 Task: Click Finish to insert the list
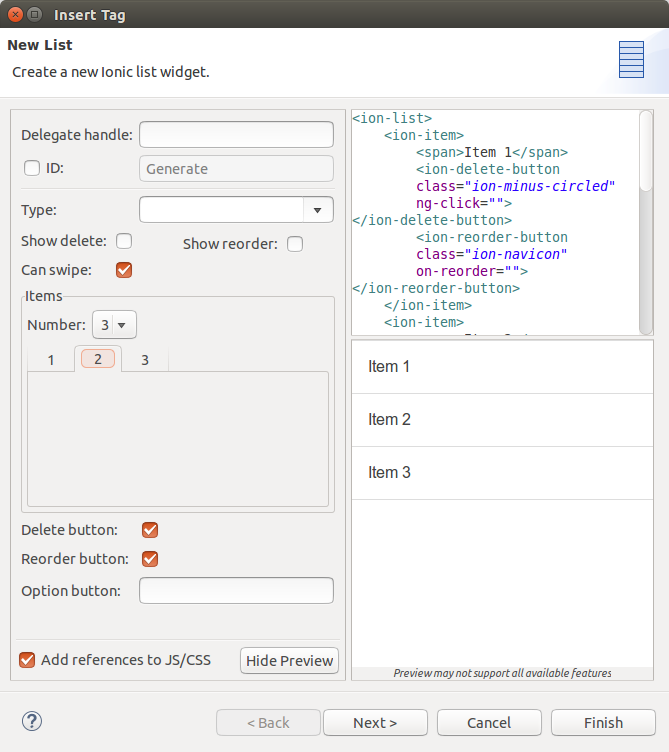point(603,722)
